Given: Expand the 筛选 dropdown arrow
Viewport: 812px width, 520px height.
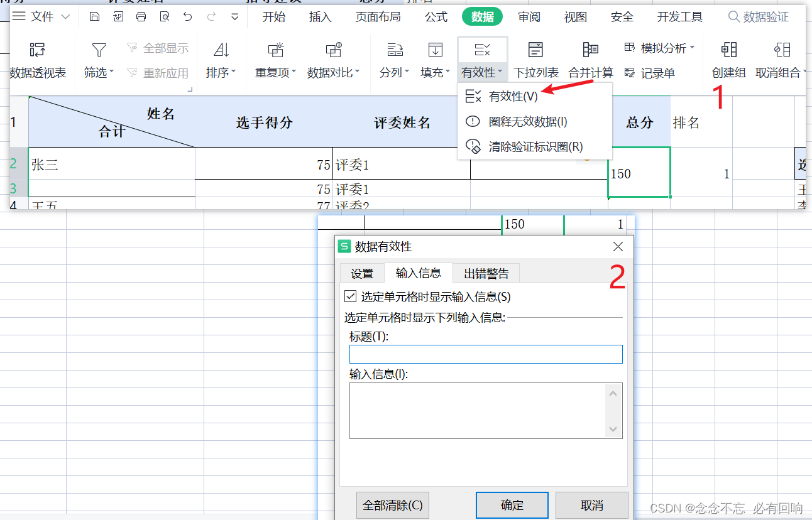Looking at the screenshot, I should [x=111, y=72].
